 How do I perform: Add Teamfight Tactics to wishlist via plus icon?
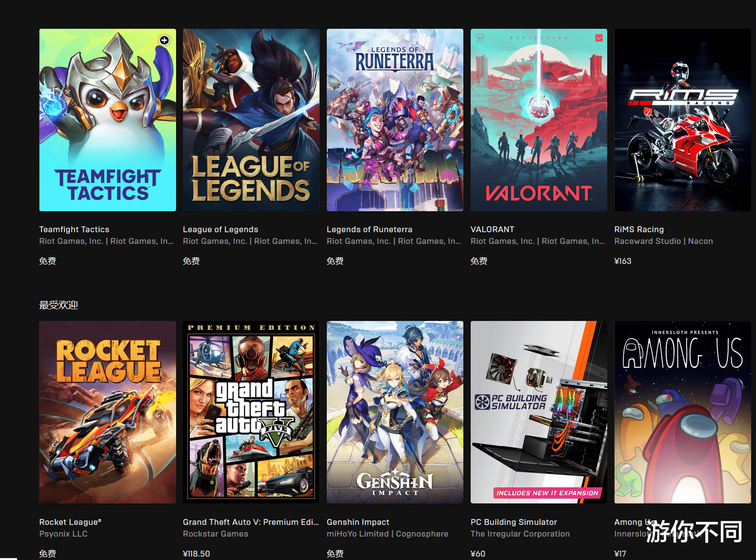164,40
